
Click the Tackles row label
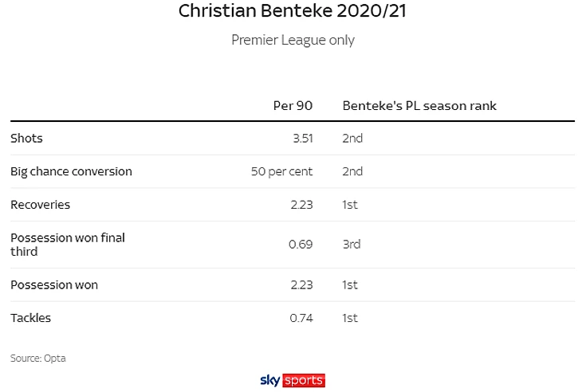coord(30,318)
